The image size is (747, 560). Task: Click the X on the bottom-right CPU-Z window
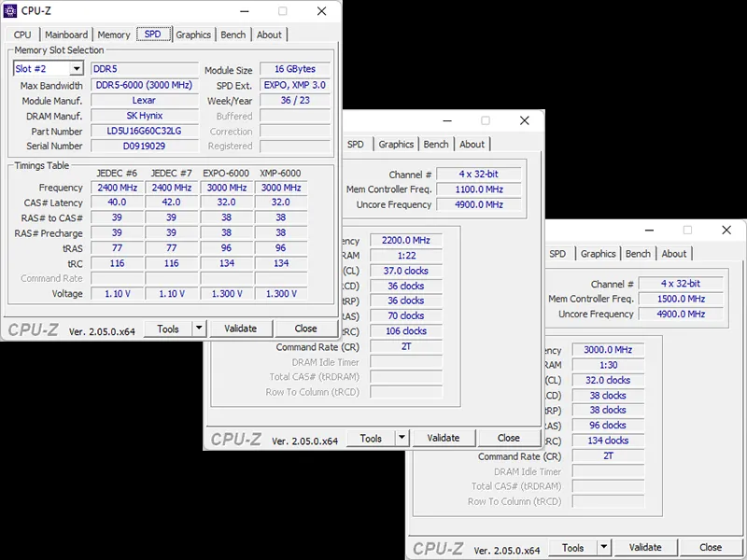pos(726,230)
